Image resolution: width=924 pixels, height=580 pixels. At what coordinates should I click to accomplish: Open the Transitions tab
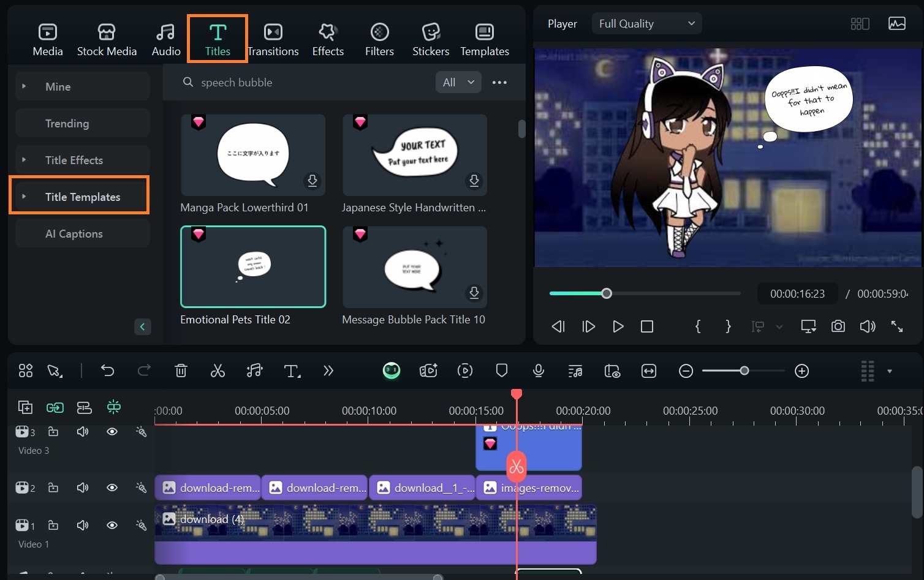(x=273, y=40)
